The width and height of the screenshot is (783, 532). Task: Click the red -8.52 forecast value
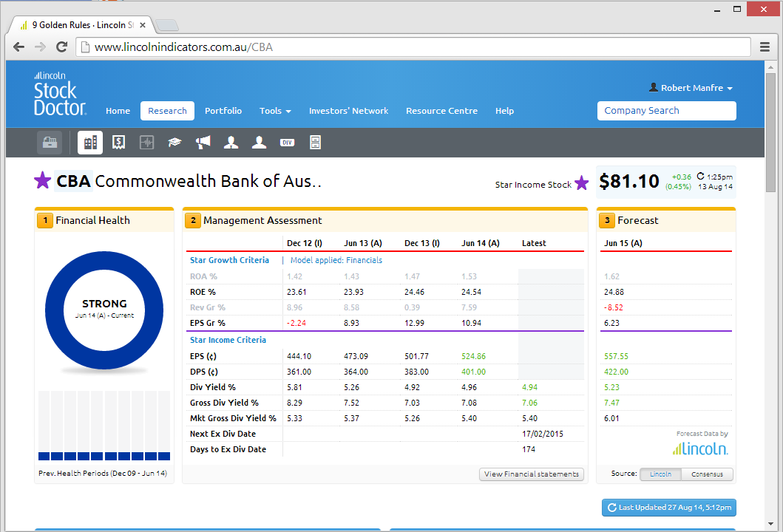[613, 307]
